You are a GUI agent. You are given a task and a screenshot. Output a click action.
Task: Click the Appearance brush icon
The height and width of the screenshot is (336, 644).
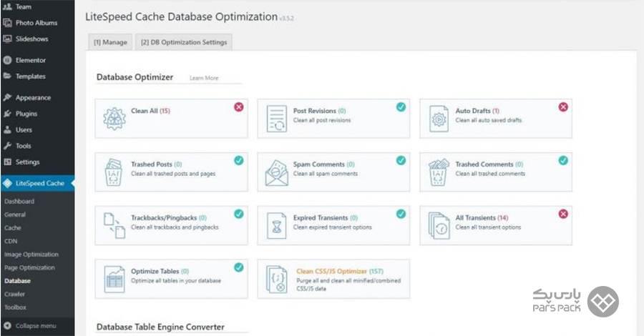7,97
